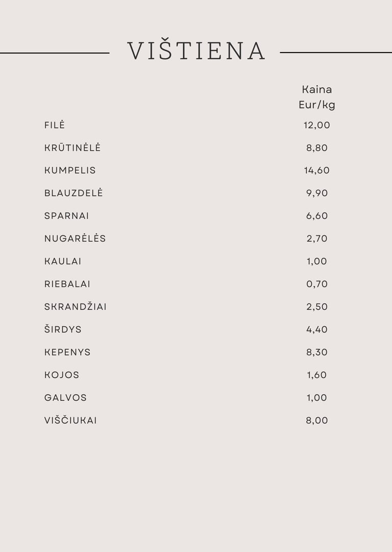
Task: Click the VIŠČIUKAI product name
Action: pos(70,420)
